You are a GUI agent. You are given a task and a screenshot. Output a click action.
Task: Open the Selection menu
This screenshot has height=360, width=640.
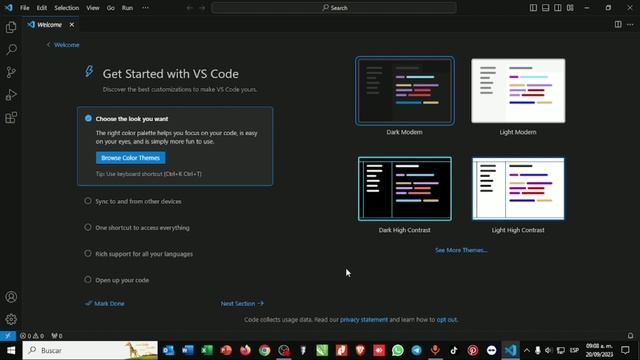[x=67, y=8]
